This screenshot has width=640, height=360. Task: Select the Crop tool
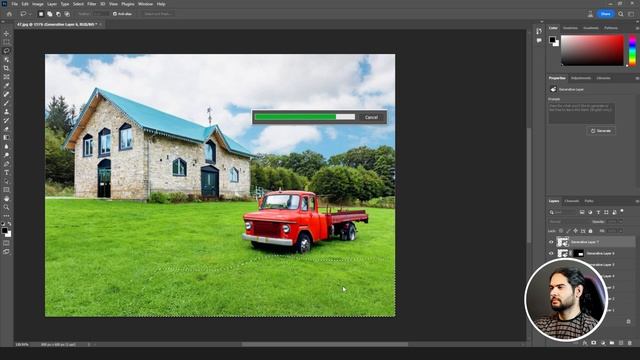click(6, 68)
